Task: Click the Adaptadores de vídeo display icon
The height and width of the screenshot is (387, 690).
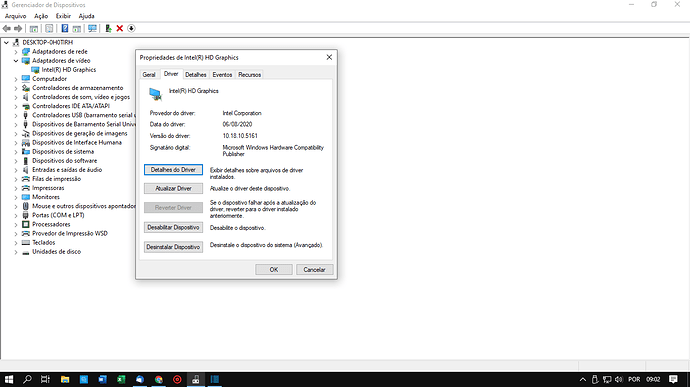Action: [x=26, y=61]
